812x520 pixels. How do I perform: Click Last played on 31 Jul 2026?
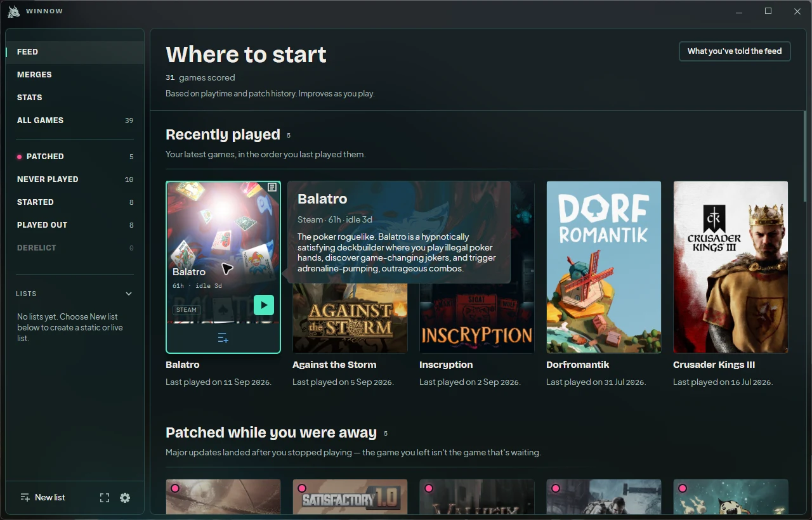[x=597, y=382]
